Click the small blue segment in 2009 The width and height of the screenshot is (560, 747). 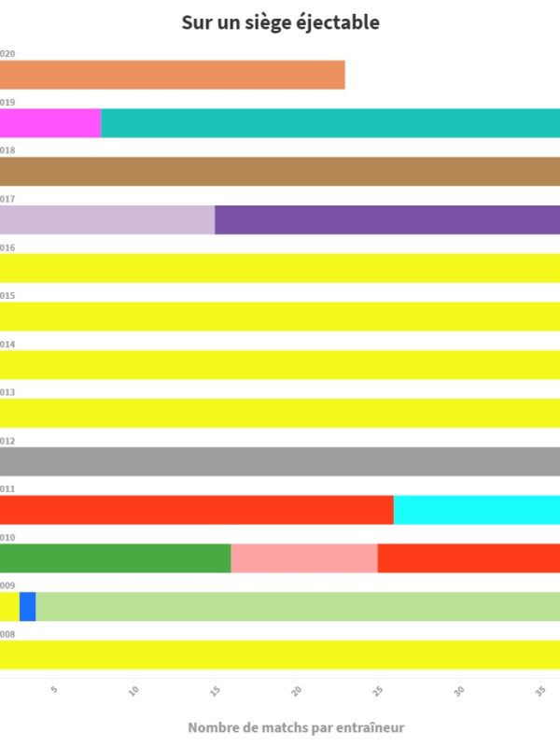tap(27, 607)
